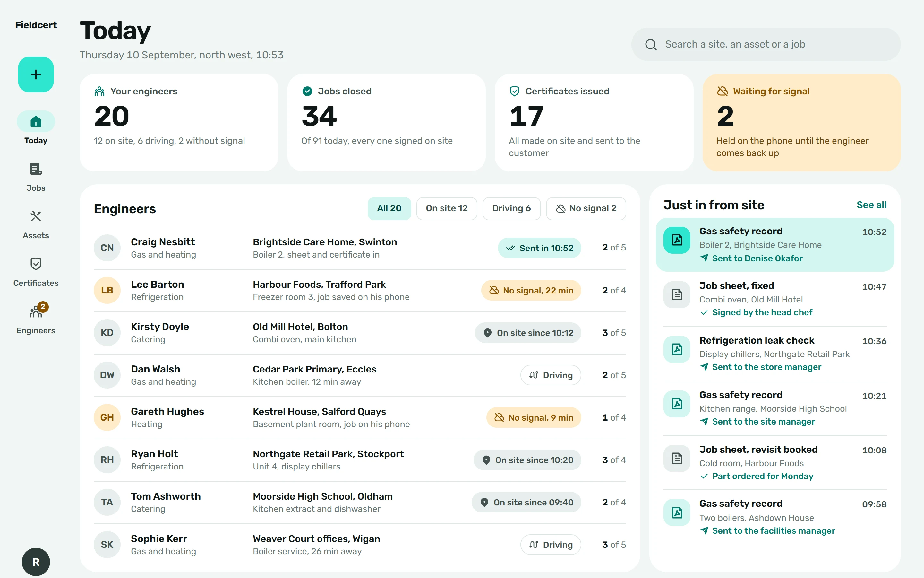924x578 pixels.
Task: Click Dan Walsh's Driving status pill
Action: [551, 375]
